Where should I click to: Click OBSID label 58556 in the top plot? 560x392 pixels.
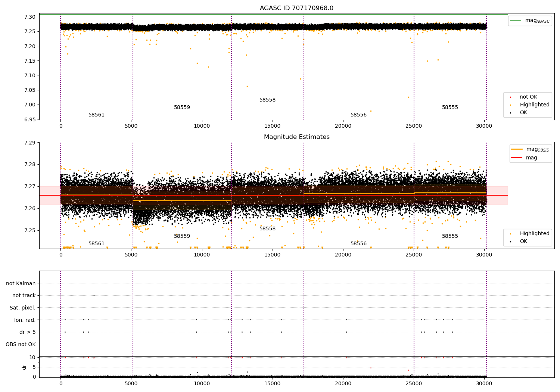point(359,115)
